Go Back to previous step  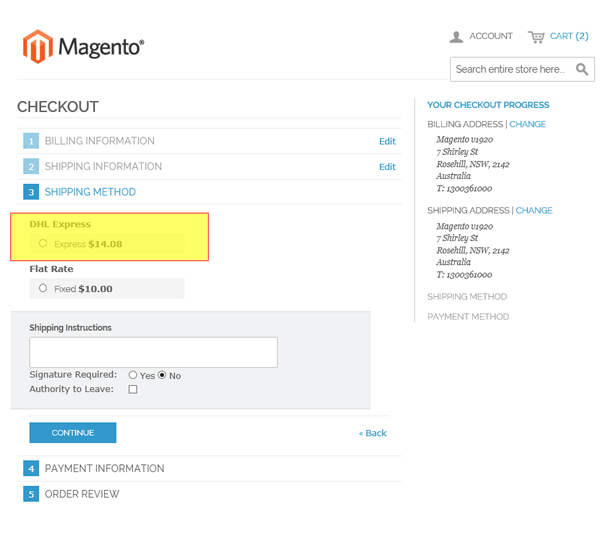372,433
